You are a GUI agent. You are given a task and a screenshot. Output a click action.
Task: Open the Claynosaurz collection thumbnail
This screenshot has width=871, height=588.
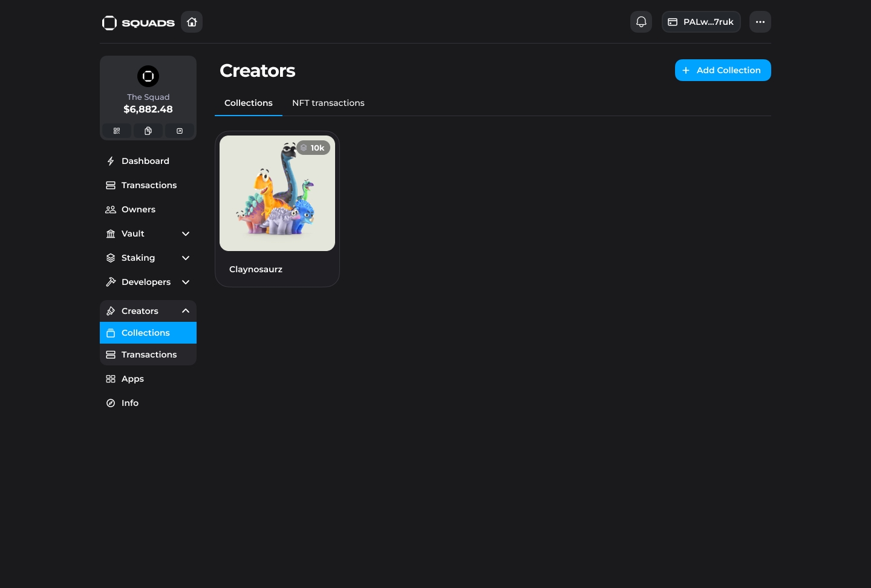277,194
